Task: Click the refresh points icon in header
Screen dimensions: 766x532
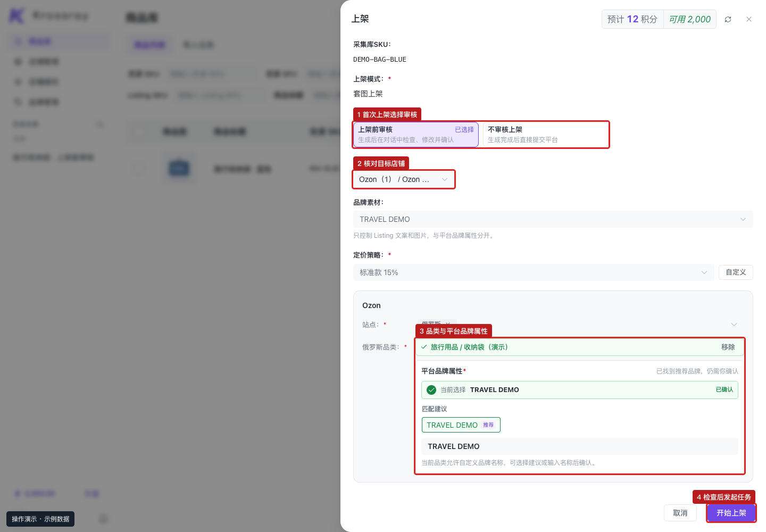Action: 728,19
